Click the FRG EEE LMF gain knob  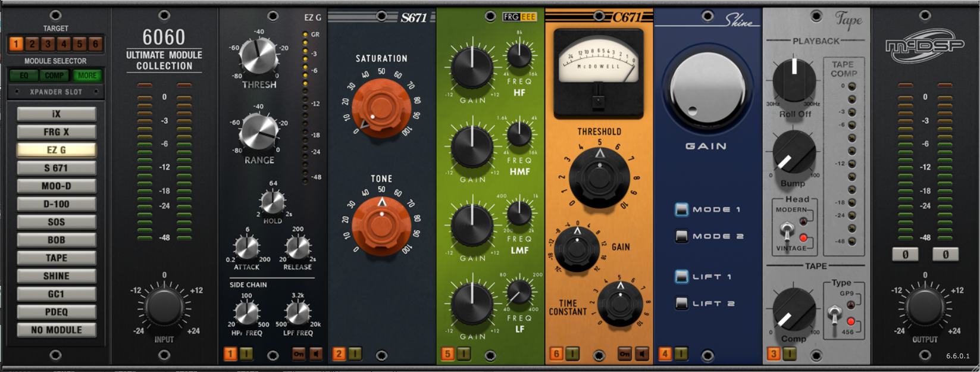(472, 226)
